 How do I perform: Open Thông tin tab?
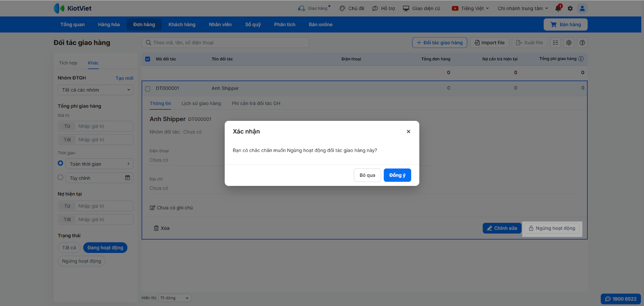[160, 103]
